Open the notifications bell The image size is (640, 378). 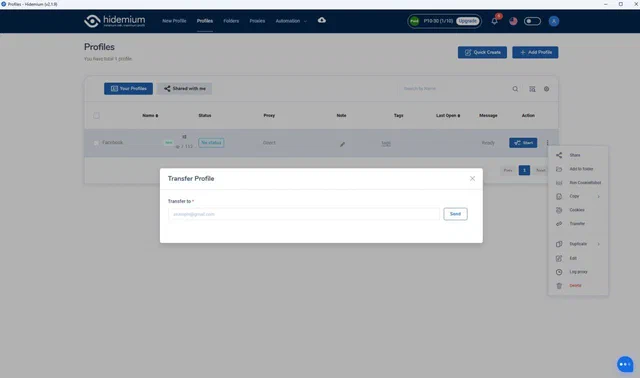495,21
